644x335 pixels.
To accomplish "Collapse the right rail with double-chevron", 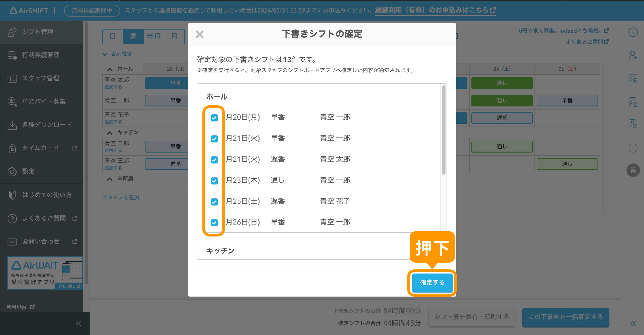I will (633, 324).
